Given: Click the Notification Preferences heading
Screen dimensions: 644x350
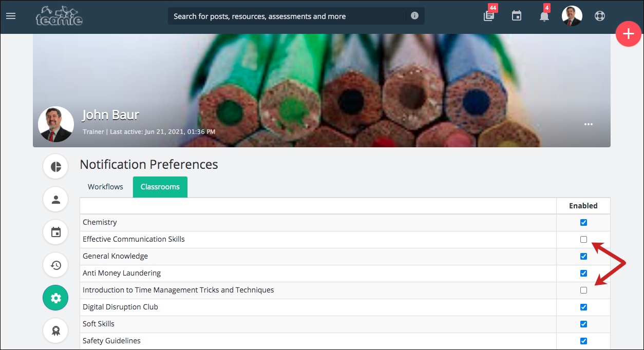Looking at the screenshot, I should 149,165.
